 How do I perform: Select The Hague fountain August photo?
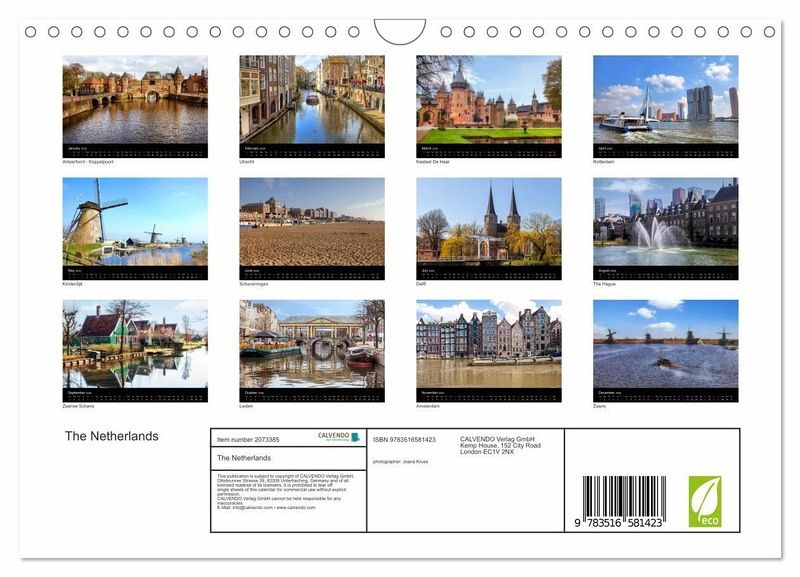[665, 222]
